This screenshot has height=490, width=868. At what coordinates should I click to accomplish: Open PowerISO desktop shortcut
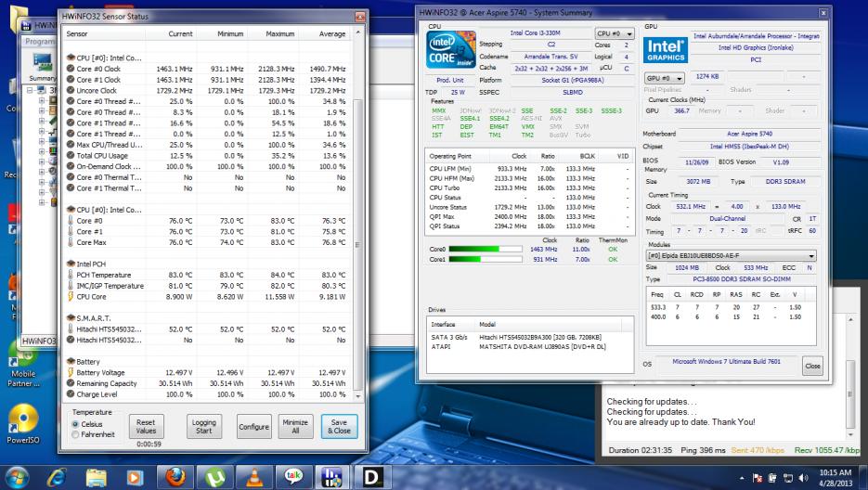(20, 420)
